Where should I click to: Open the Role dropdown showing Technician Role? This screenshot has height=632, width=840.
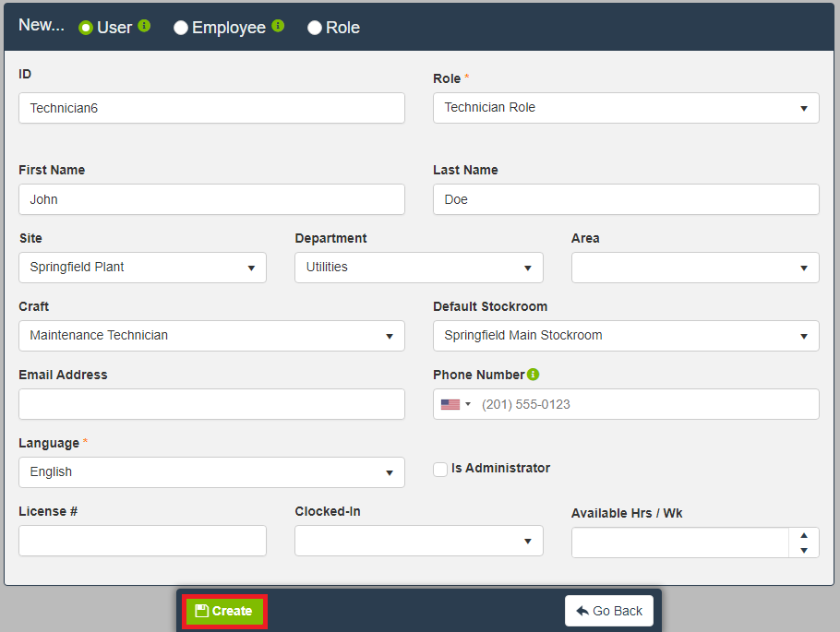(625, 108)
